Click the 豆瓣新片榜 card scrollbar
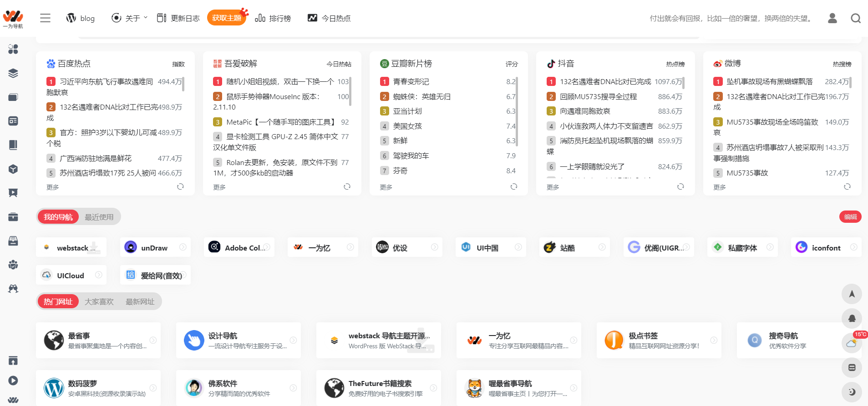Image resolution: width=868 pixels, height=406 pixels. pyautogui.click(x=517, y=111)
